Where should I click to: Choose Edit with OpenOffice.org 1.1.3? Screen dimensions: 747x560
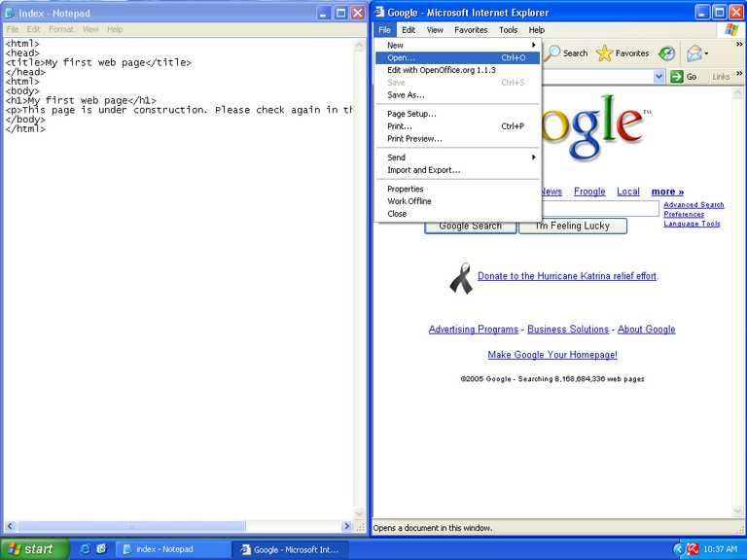point(457,70)
